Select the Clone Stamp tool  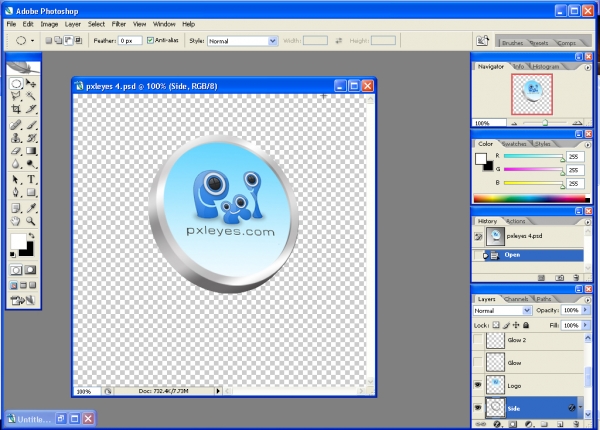click(16, 138)
